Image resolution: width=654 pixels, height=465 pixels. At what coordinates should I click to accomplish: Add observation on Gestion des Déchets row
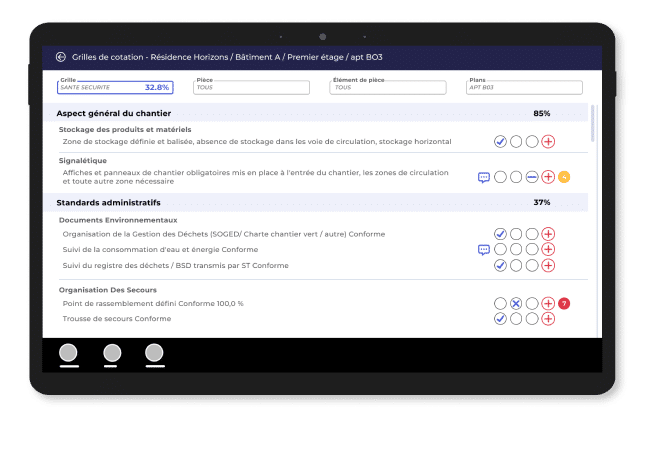[548, 234]
